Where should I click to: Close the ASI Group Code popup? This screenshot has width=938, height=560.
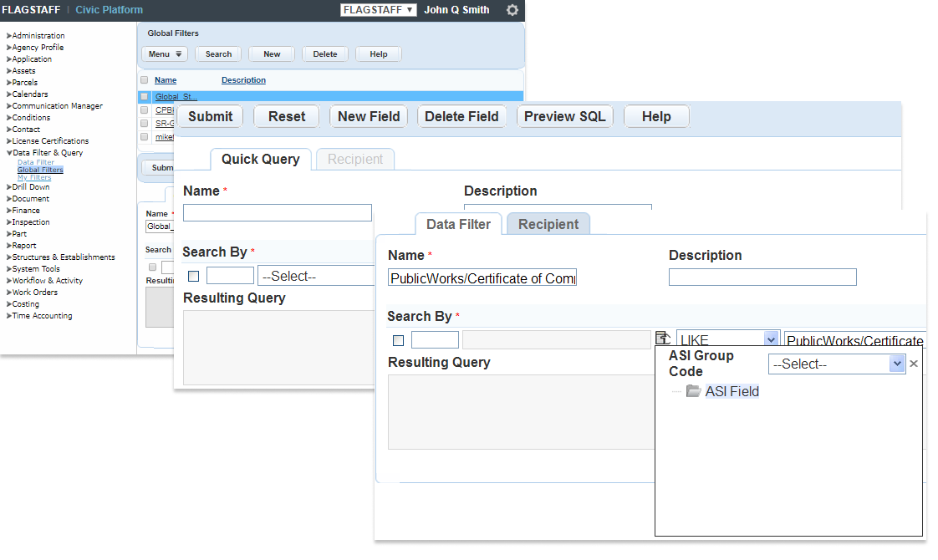914,364
